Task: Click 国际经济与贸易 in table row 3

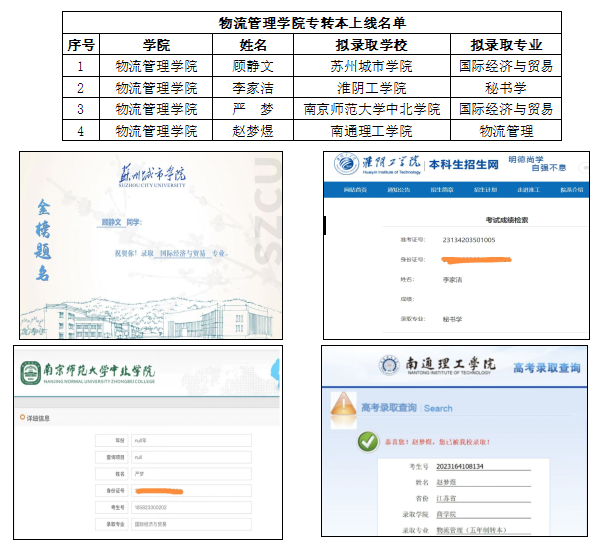Action: pyautogui.click(x=506, y=109)
